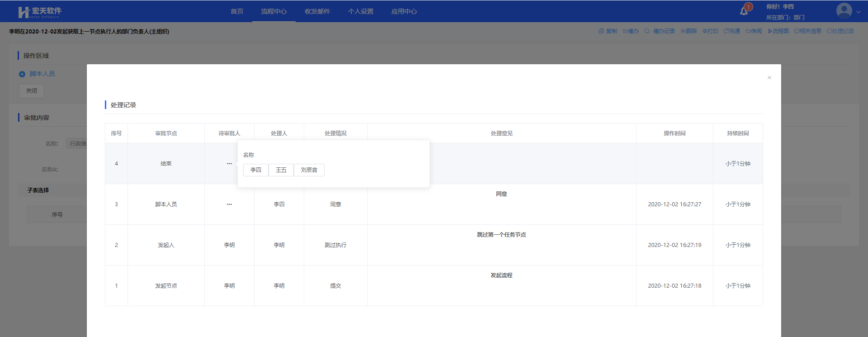Click the notification bell icon
Image resolution: width=868 pixels, height=337 pixels.
pos(744,11)
